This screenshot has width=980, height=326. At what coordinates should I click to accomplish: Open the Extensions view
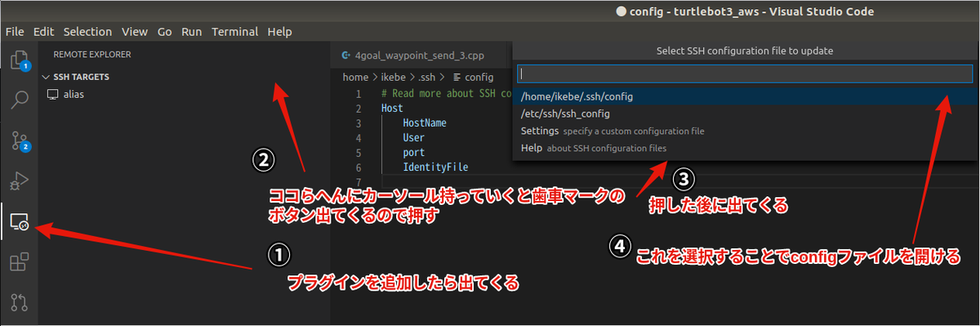point(19,261)
